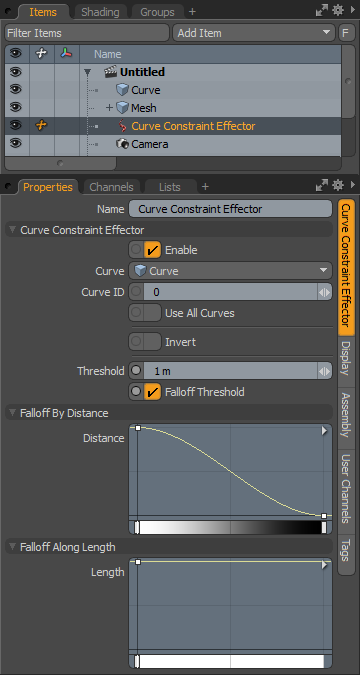Screen dimensions: 360x675
Task: Click the axis color column header icon
Action: [66, 53]
